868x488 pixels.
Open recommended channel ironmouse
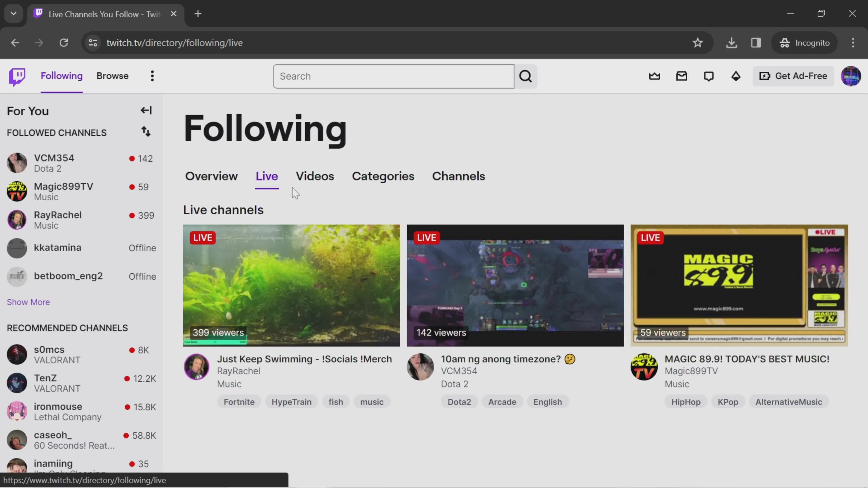click(81, 412)
